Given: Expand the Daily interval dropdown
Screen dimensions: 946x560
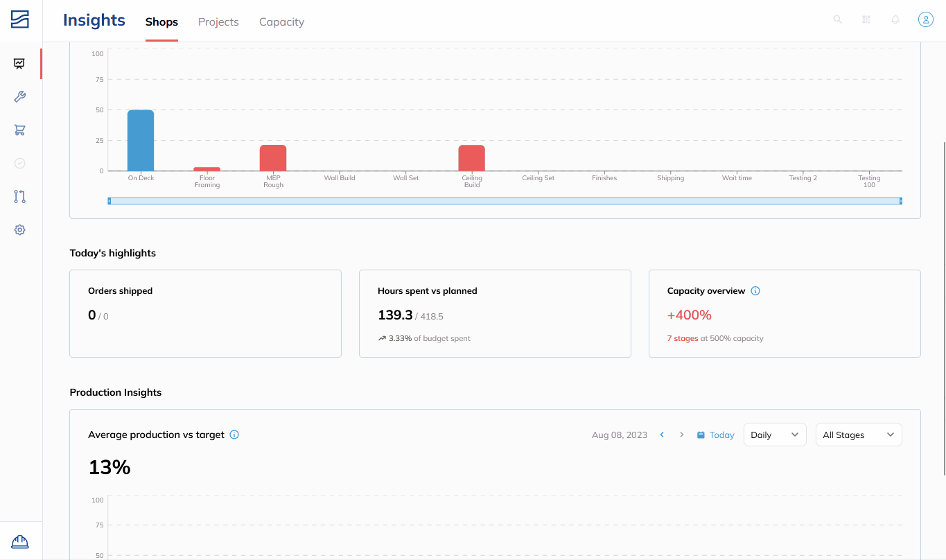Looking at the screenshot, I should (x=775, y=435).
